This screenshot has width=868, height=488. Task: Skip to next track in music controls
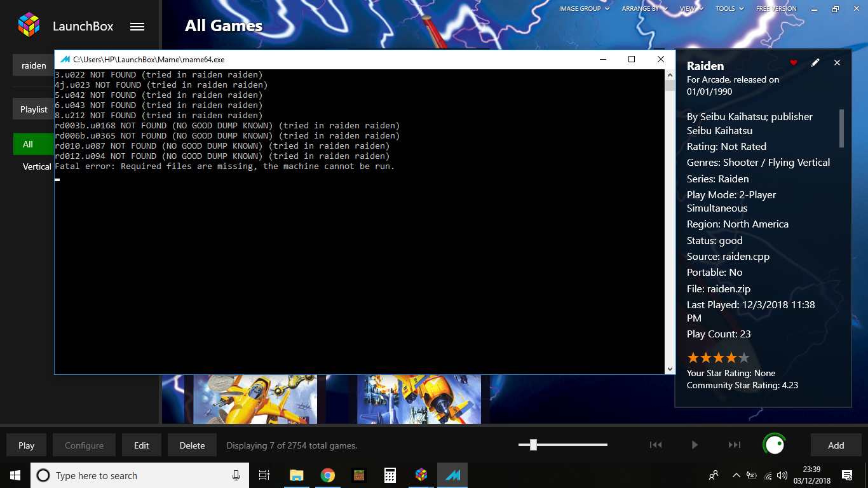[x=734, y=445]
